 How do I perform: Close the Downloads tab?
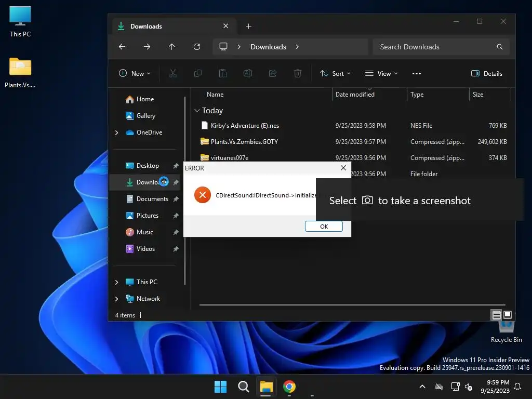pos(225,26)
